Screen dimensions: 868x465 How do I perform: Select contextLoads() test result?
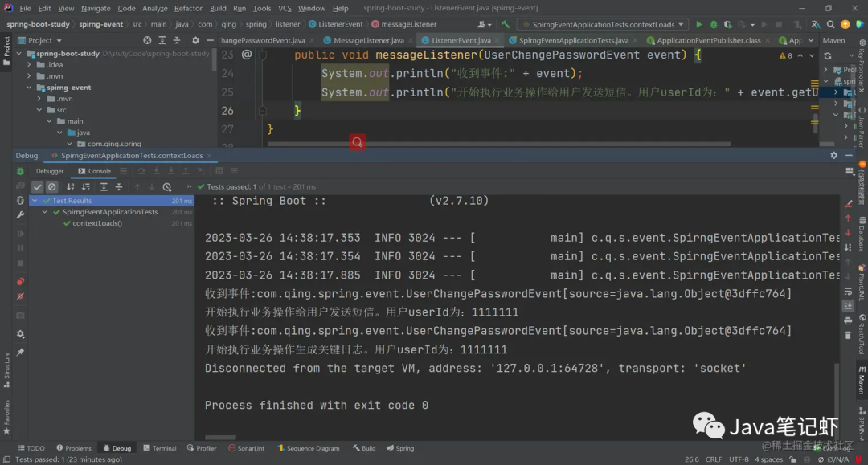pos(97,223)
